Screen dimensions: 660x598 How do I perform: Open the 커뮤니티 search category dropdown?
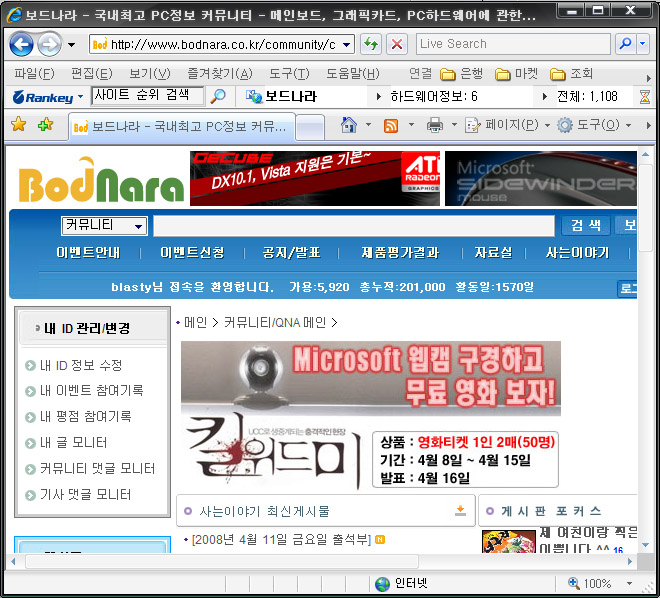tap(104, 226)
